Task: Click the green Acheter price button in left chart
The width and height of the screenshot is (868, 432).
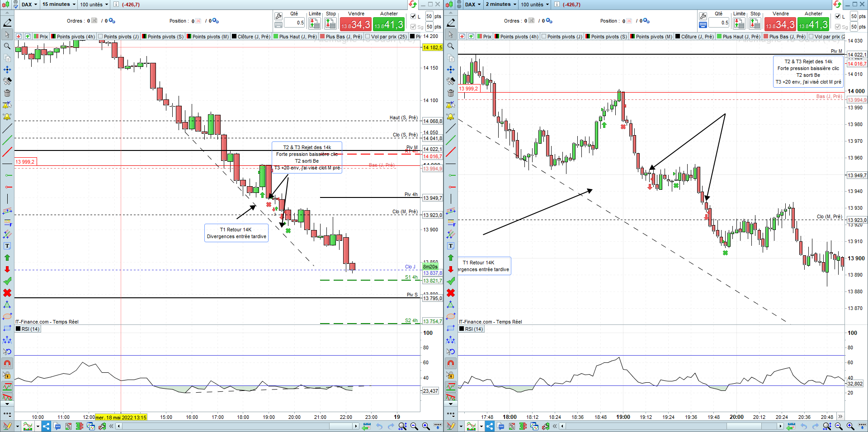Action: [x=389, y=24]
